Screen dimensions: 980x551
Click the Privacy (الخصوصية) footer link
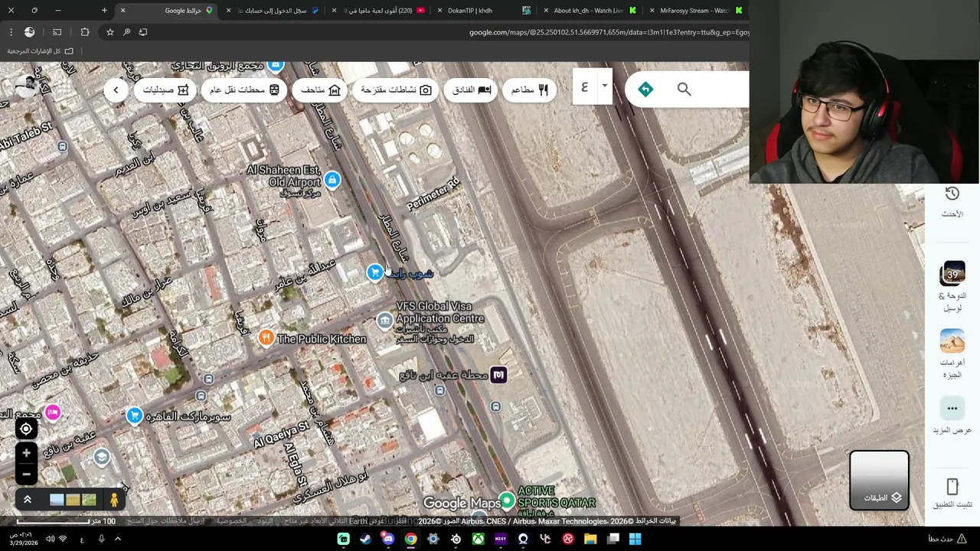coord(230,521)
